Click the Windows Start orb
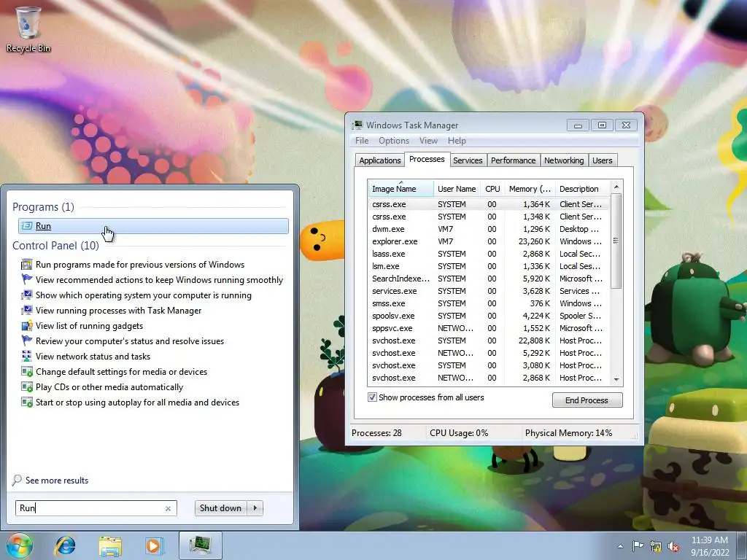This screenshot has height=560, width=747. click(20, 545)
